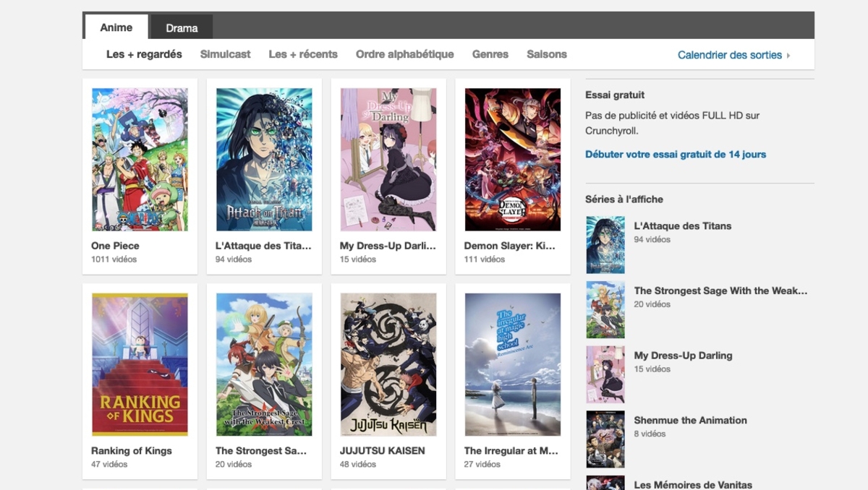Open the One Piece poster

point(139,159)
